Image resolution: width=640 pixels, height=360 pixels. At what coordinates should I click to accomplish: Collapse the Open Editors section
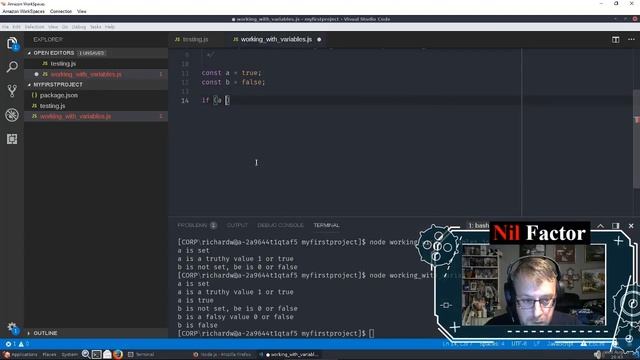(x=53, y=53)
